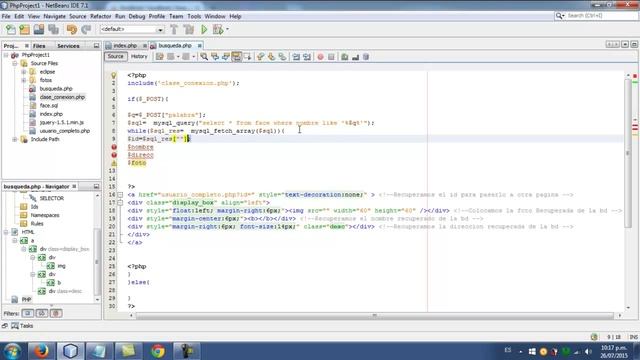Screen dimensions: 640x360
Task: Click the Next Bookmark icon
Action: (x=271, y=57)
